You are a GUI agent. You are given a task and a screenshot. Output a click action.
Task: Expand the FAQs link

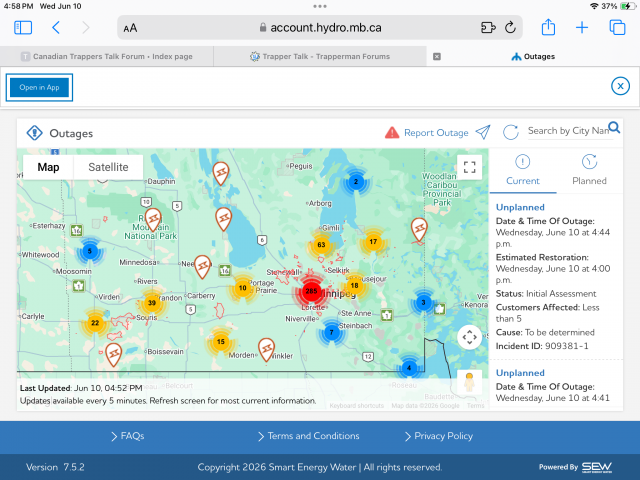pyautogui.click(x=127, y=436)
